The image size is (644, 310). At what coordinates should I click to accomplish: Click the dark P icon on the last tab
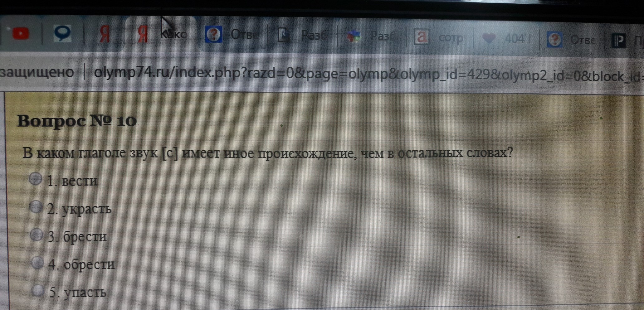pyautogui.click(x=619, y=41)
